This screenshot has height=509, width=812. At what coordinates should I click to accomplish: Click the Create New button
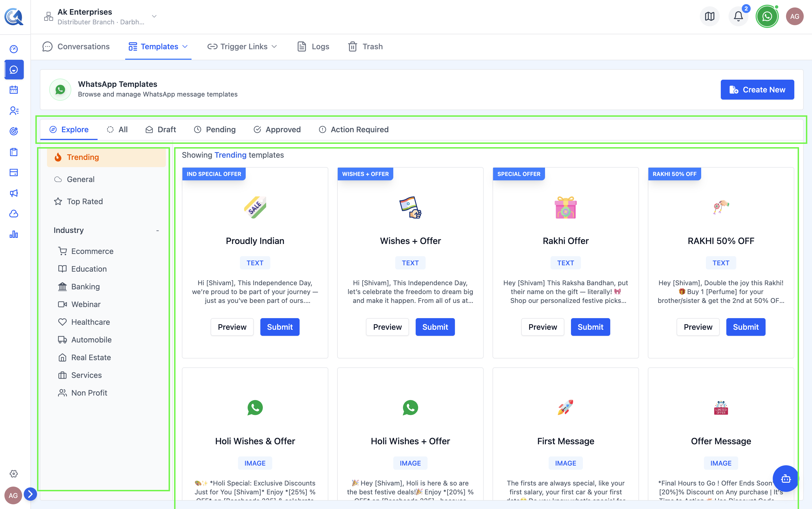(x=757, y=90)
